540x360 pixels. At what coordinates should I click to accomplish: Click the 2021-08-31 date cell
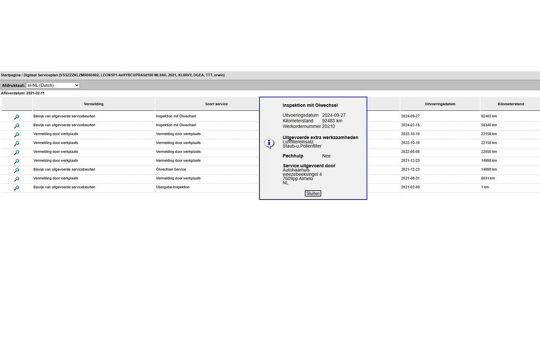(x=410, y=178)
